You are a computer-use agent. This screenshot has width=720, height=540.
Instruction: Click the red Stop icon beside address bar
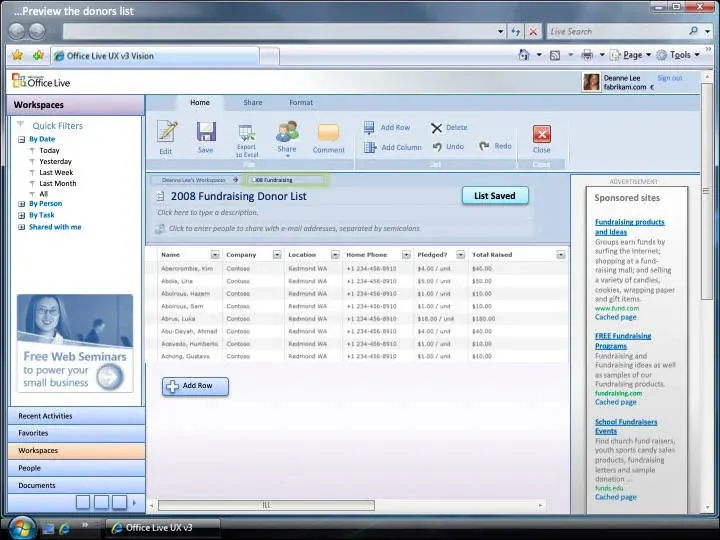pyautogui.click(x=533, y=32)
